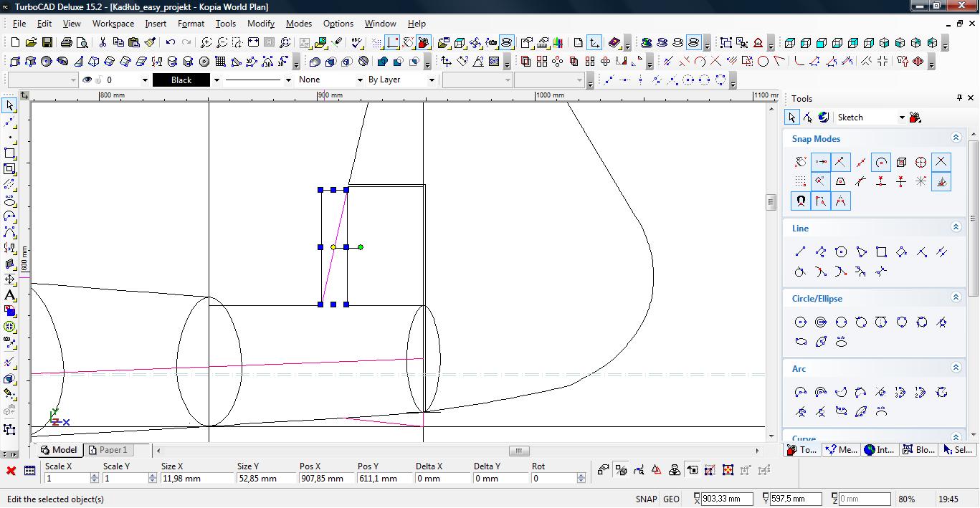The image size is (980, 508).
Task: Click the Print icon in toolbar
Action: tap(67, 43)
